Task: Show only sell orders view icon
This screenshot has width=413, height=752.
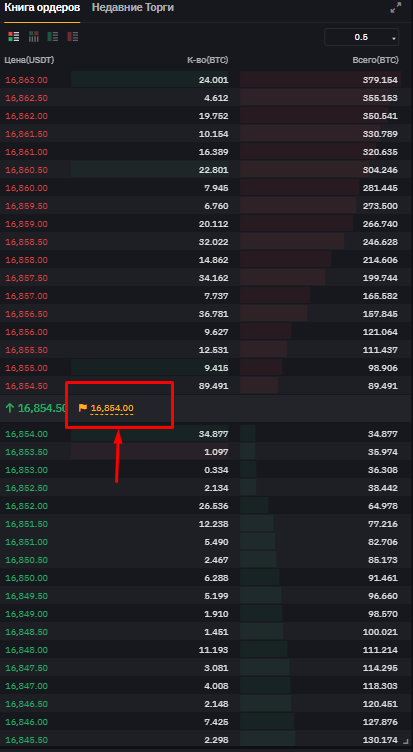Action: tap(72, 36)
